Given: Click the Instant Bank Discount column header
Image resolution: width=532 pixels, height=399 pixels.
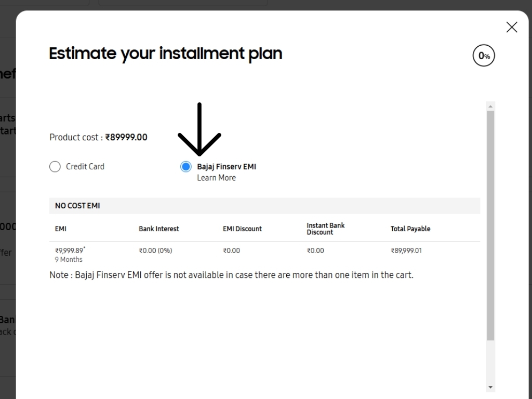Looking at the screenshot, I should (326, 229).
